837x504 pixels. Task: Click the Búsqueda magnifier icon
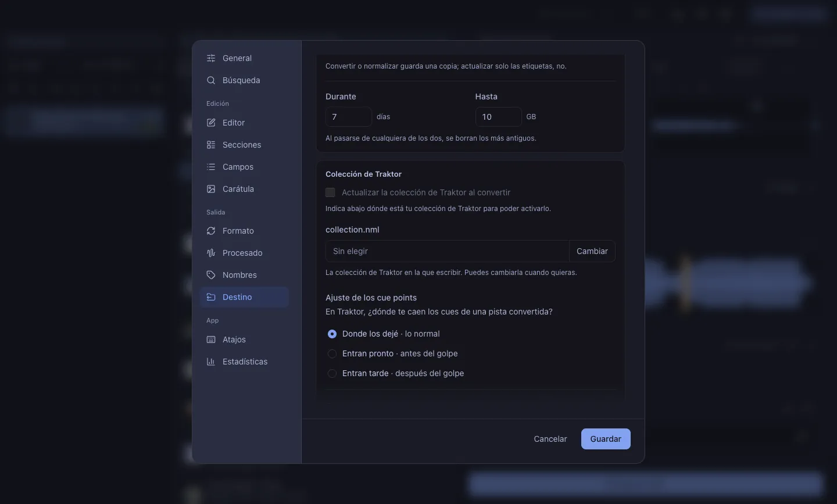point(211,80)
